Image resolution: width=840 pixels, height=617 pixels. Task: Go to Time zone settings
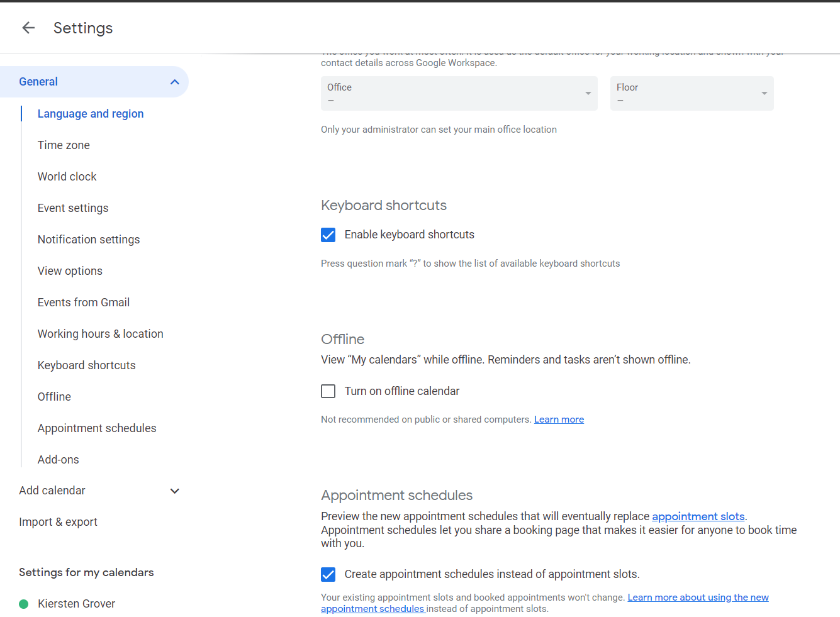click(x=64, y=145)
